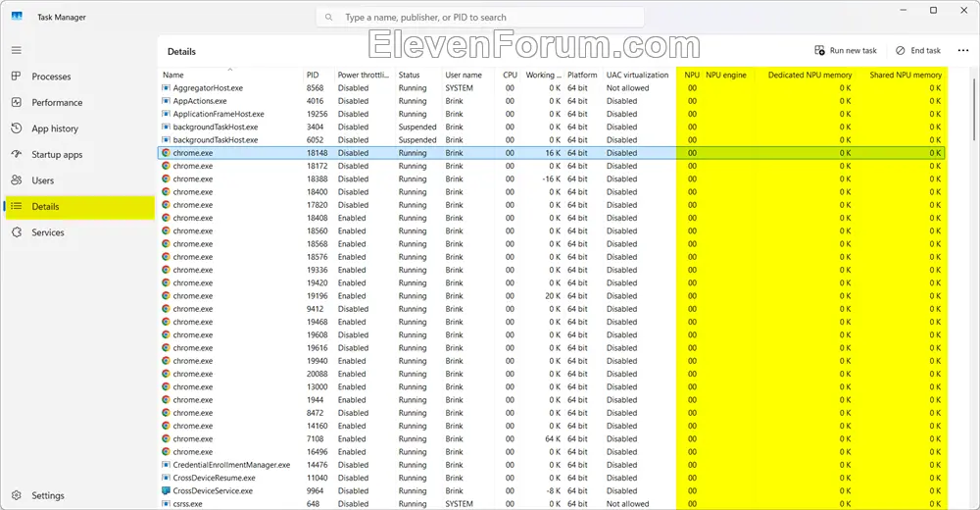Click Chrome icon of PID 9412 row

tap(166, 309)
